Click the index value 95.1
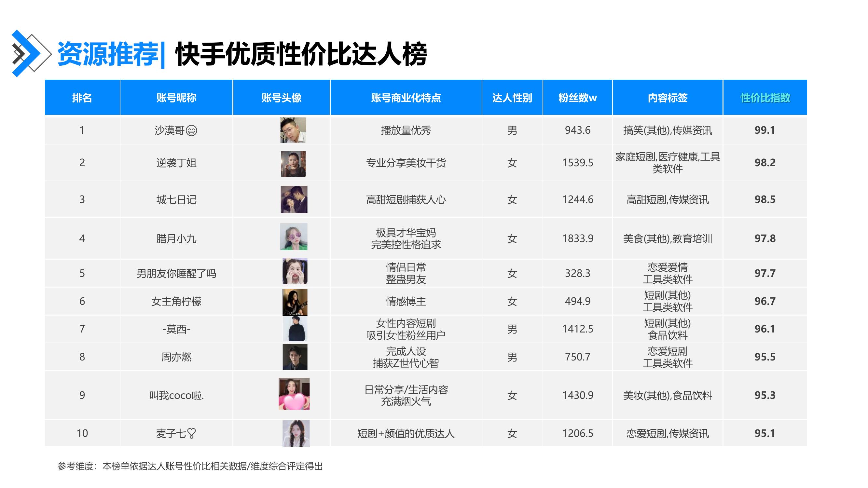Screen dimensions: 868x488 point(765,433)
